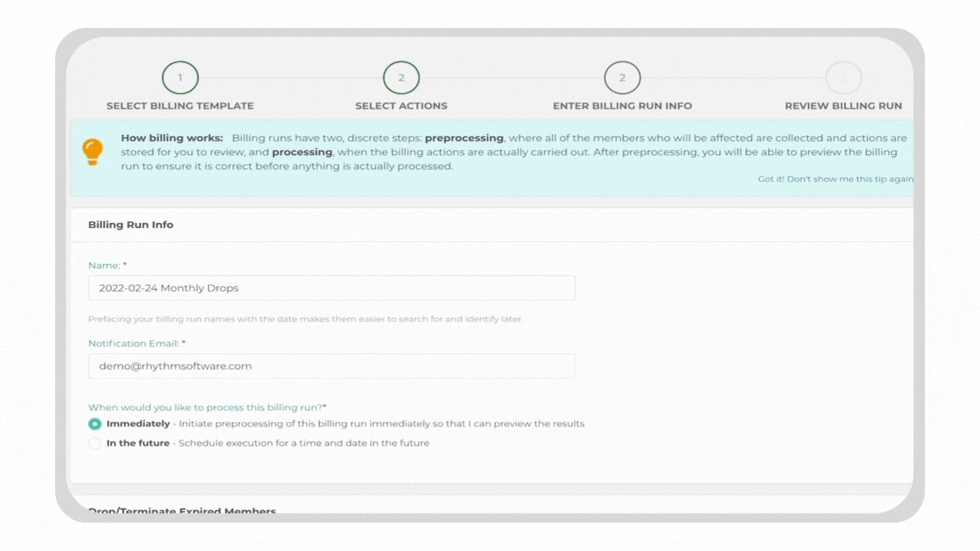This screenshot has width=980, height=551.
Task: Click the step circle above Select Actions
Action: coord(402,78)
